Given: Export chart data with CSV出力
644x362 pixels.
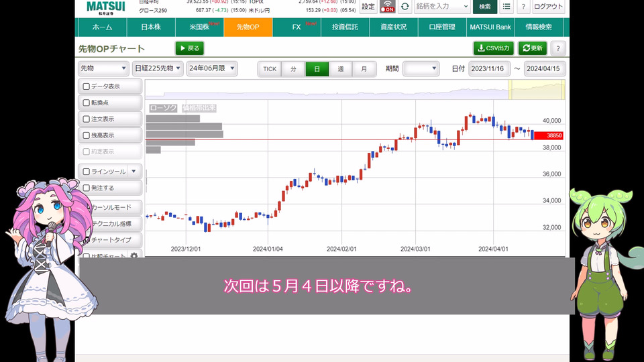Looking at the screenshot, I should [494, 48].
